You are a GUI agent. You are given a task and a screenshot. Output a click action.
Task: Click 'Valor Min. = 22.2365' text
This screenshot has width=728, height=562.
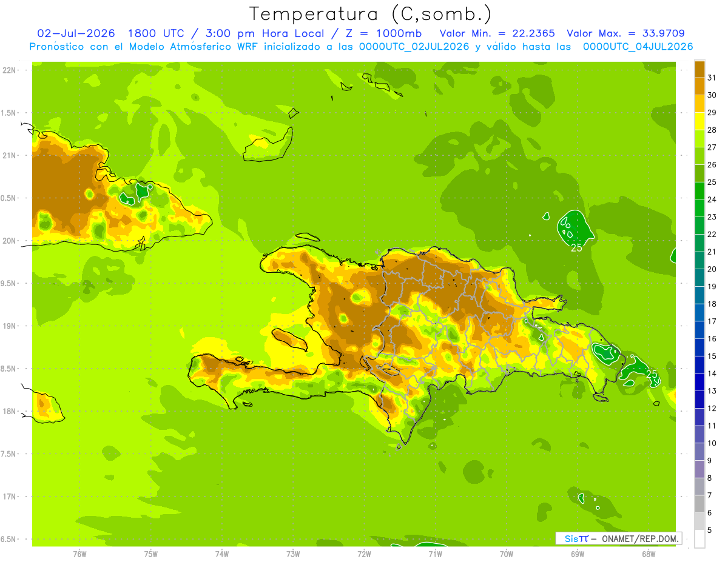tap(497, 33)
